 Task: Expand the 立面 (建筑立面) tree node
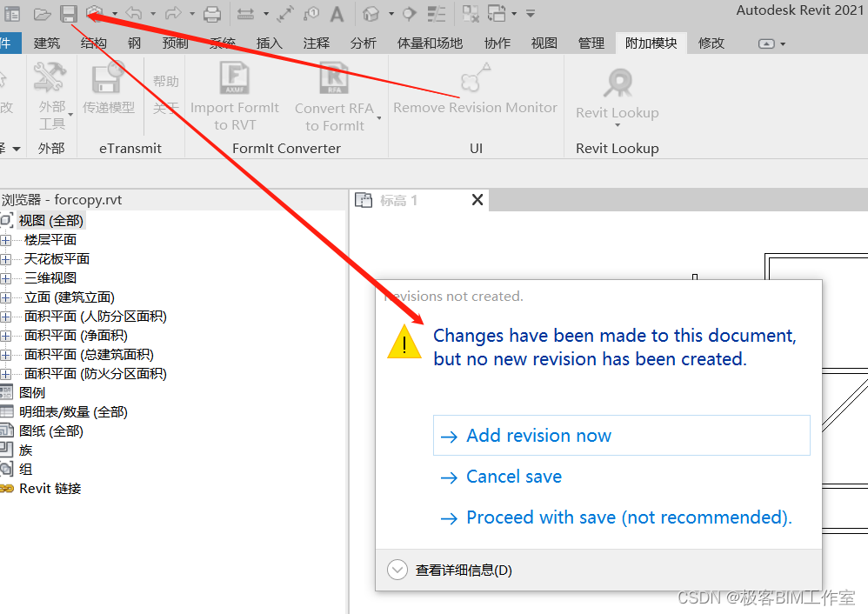point(5,297)
